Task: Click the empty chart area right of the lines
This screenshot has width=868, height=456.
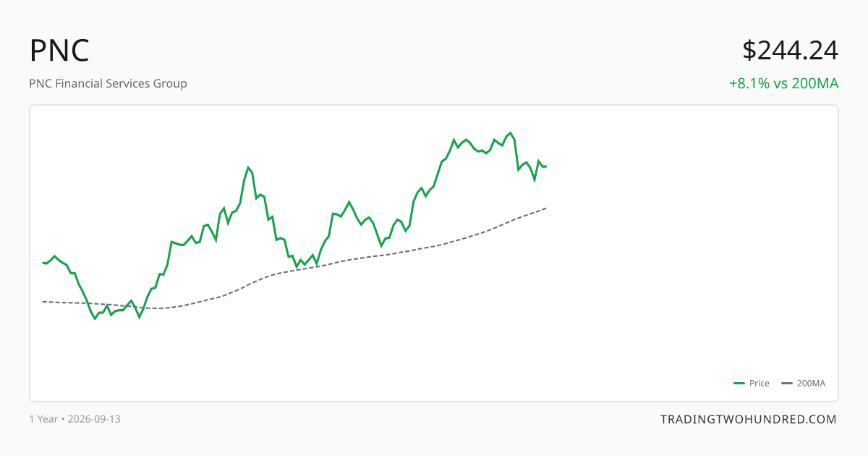Action: click(x=687, y=253)
